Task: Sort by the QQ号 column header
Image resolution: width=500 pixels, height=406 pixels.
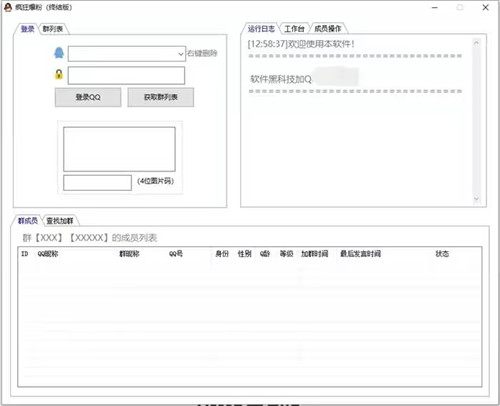Action: 176,254
